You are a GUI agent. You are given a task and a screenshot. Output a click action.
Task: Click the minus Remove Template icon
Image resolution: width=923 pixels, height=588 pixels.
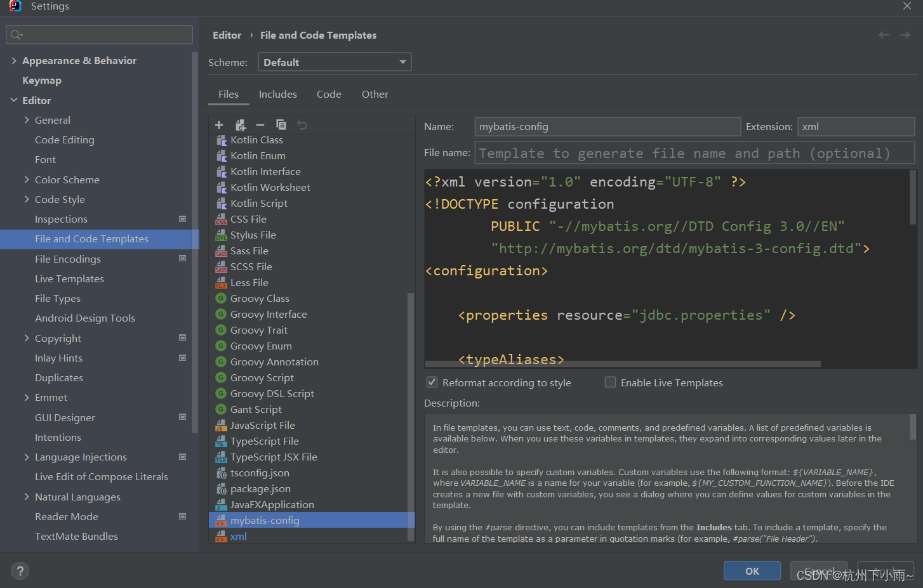(x=260, y=125)
